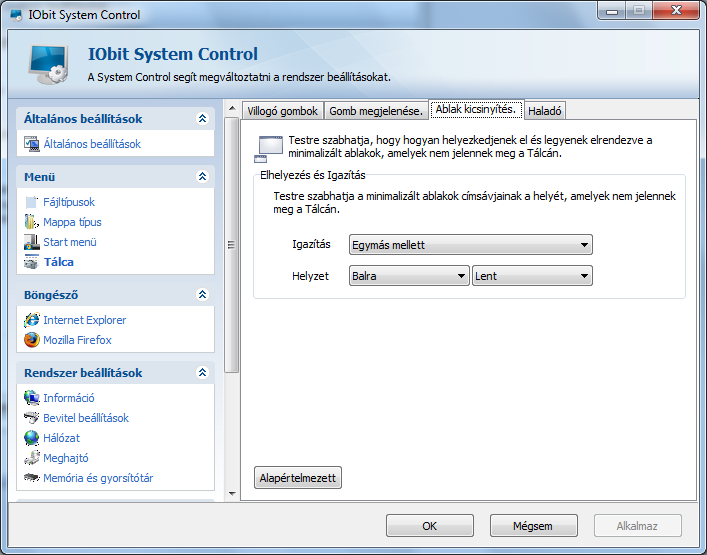Viewport: 707px width, 555px height.
Task: Click the title bar application icon
Action: click(x=16, y=15)
